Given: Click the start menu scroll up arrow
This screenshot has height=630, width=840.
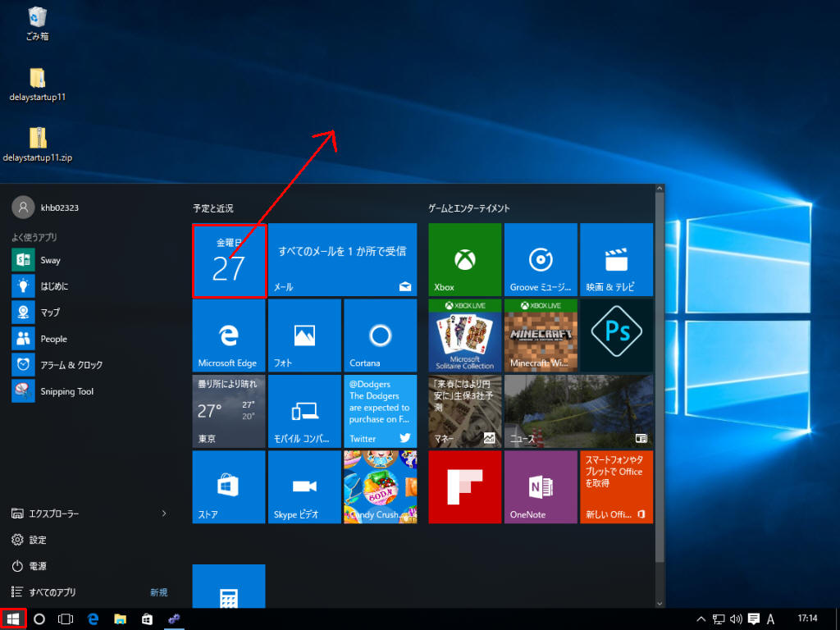Looking at the screenshot, I should [x=660, y=189].
